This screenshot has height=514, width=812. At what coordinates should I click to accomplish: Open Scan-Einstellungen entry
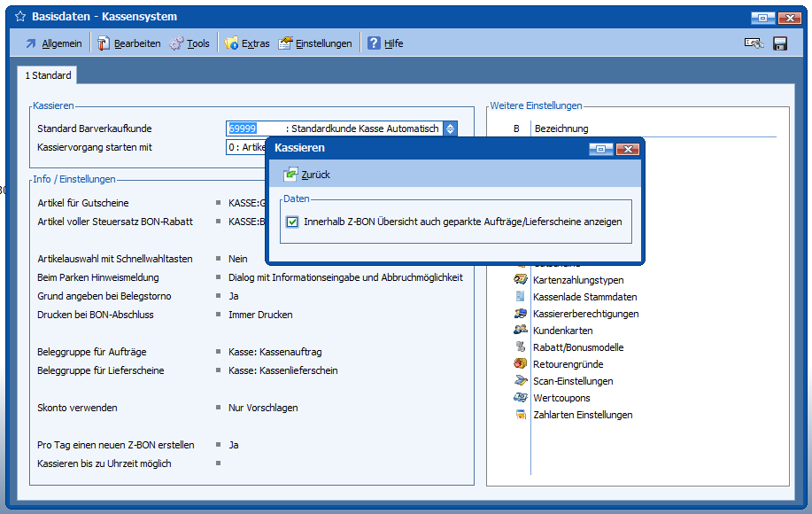(572, 381)
